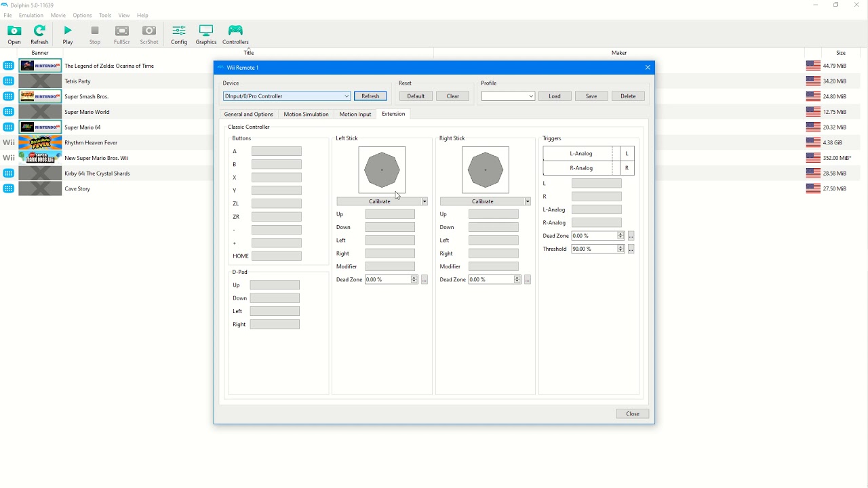
Task: Click the D-Pad Up mapping field
Action: 275,285
